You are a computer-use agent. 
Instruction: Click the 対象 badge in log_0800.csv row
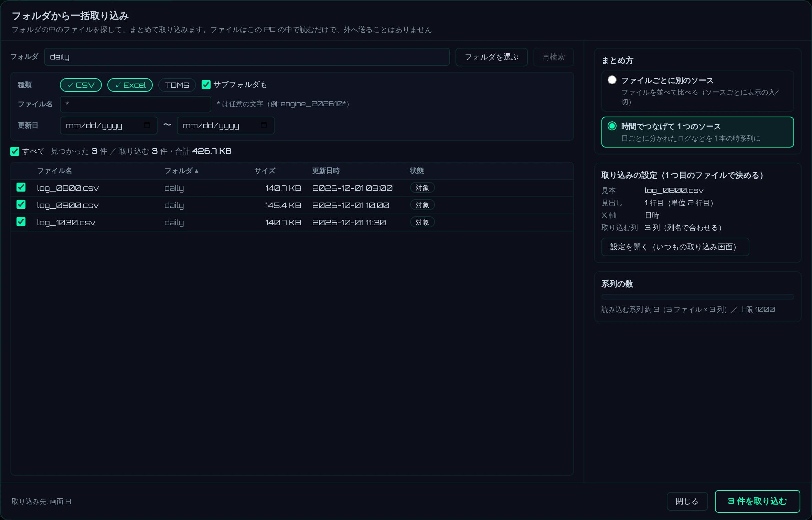[x=422, y=188]
